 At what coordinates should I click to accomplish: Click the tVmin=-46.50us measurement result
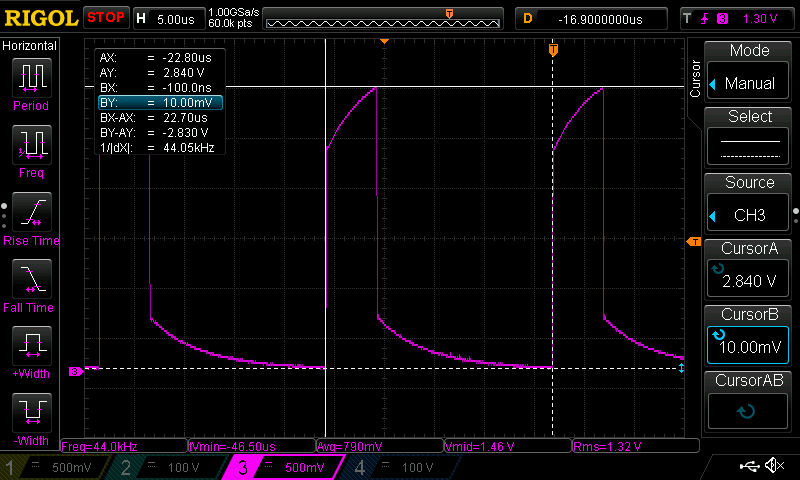tap(252, 446)
